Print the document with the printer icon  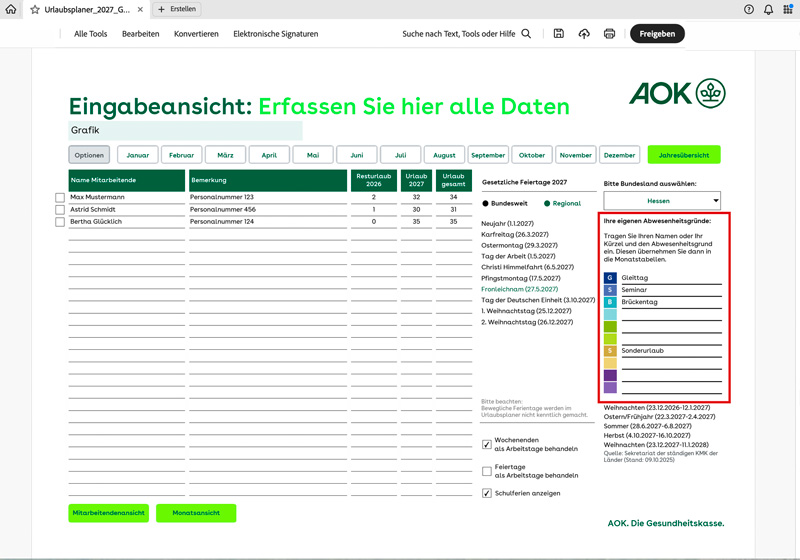609,34
